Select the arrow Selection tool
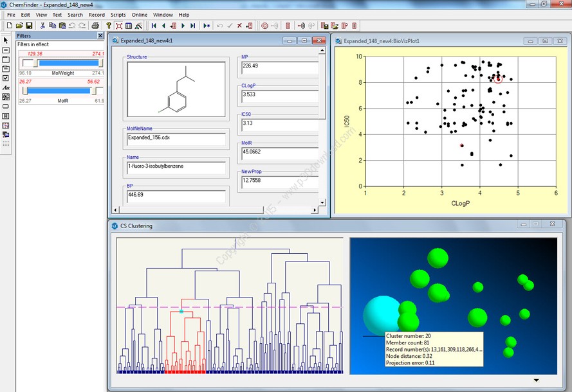This screenshot has height=392, width=572. coord(6,40)
